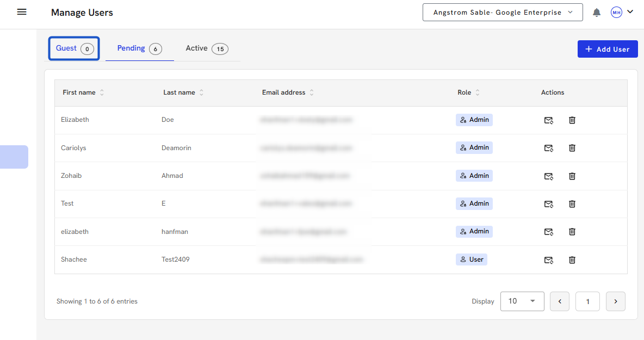Click the page number 1 field

587,301
